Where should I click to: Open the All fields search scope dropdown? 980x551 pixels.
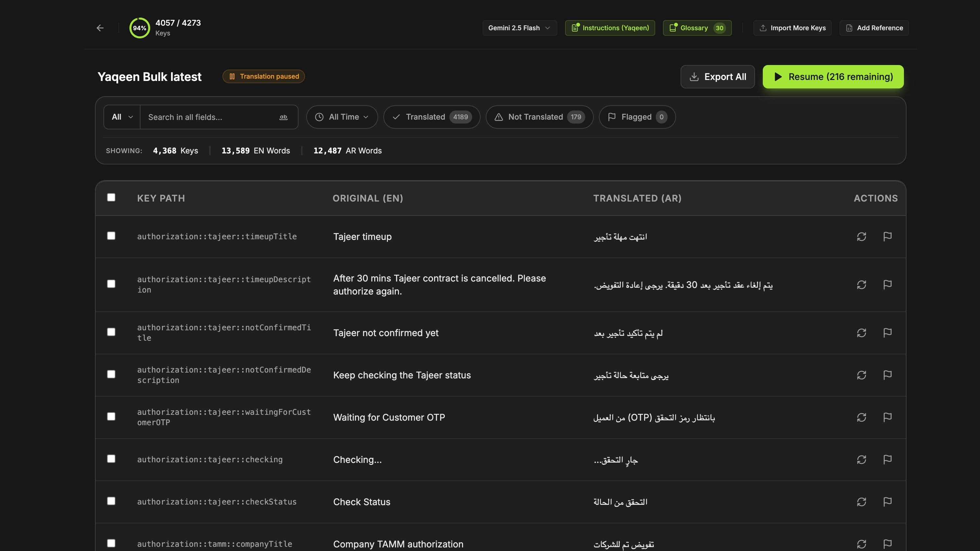[x=122, y=117]
